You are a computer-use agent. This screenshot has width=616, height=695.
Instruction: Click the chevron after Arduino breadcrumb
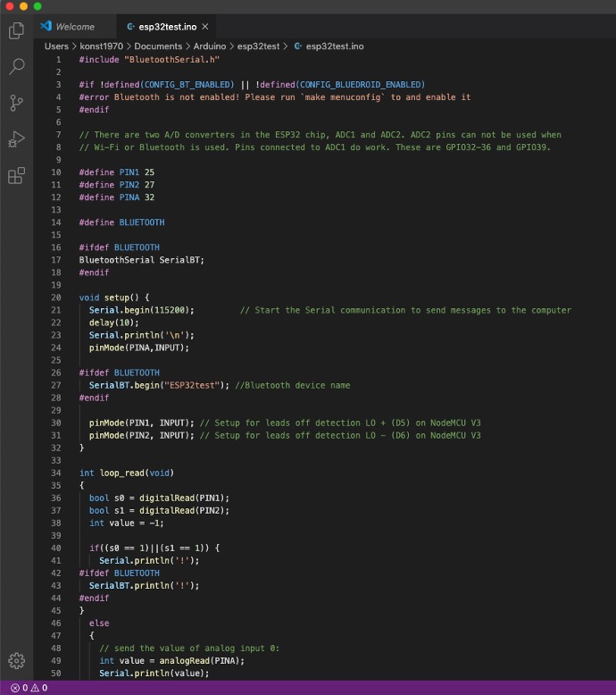(231, 46)
